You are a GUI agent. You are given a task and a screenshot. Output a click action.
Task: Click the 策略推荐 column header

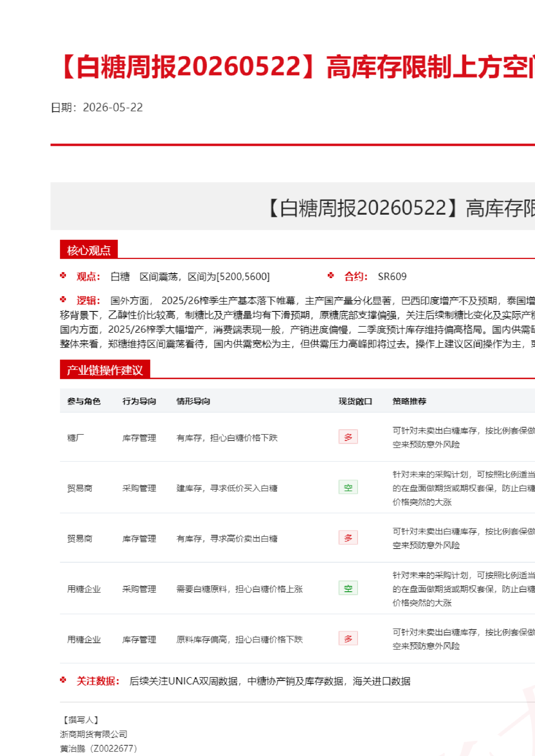tap(409, 401)
